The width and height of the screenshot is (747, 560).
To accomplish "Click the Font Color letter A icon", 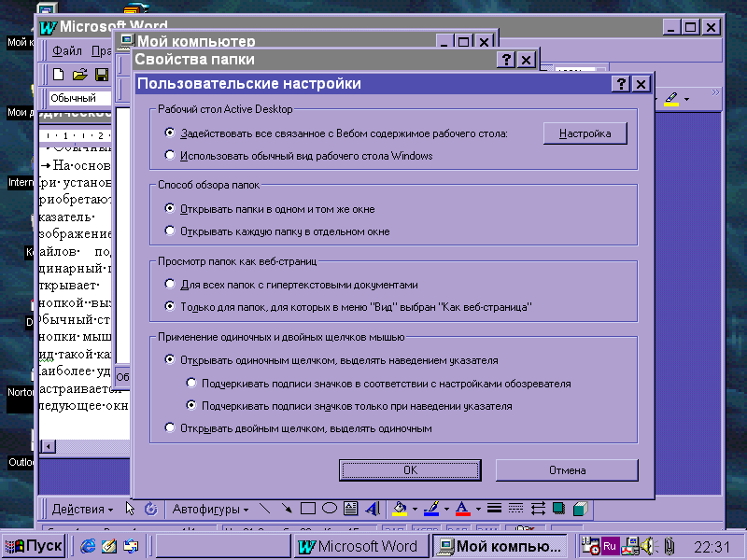I will [462, 509].
